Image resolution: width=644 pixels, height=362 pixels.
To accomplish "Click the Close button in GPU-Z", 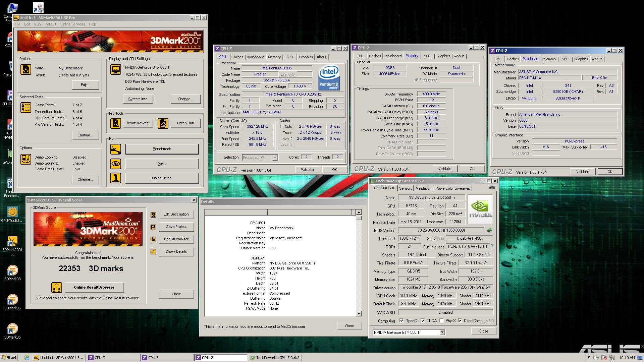I will 483,331.
